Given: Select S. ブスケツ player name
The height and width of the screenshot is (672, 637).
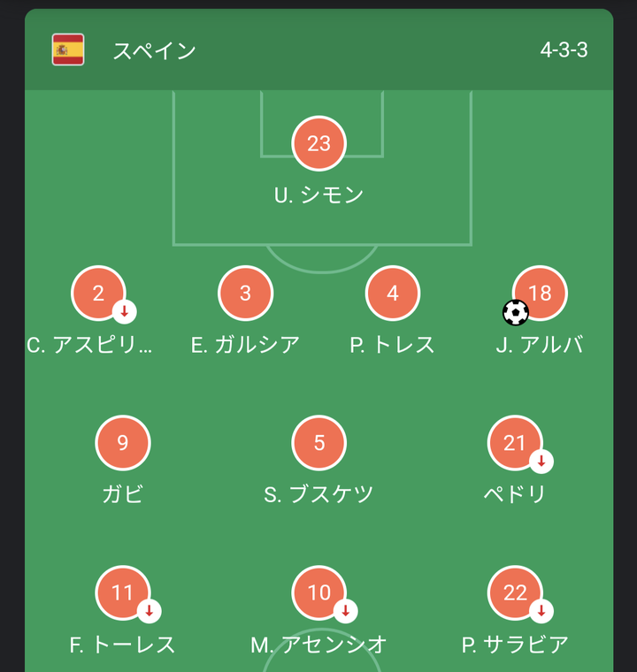Looking at the screenshot, I should click(x=318, y=494).
